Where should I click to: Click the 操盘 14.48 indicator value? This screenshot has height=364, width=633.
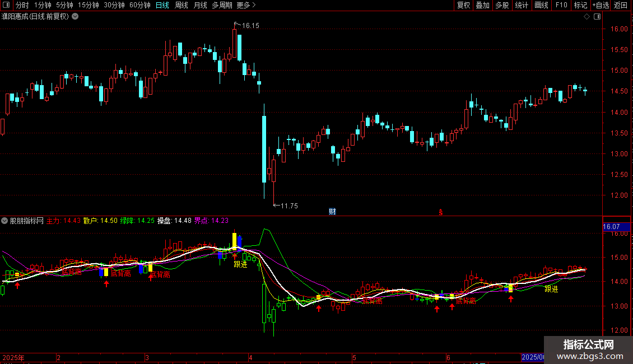click(174, 221)
